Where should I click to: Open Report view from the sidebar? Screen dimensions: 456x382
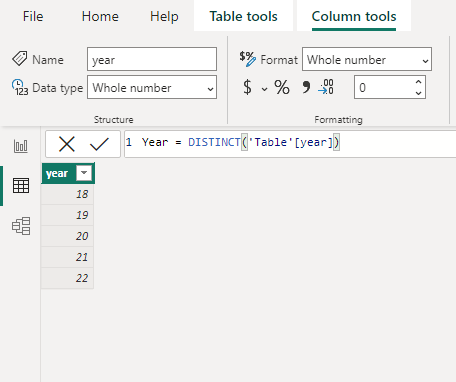pyautogui.click(x=21, y=146)
